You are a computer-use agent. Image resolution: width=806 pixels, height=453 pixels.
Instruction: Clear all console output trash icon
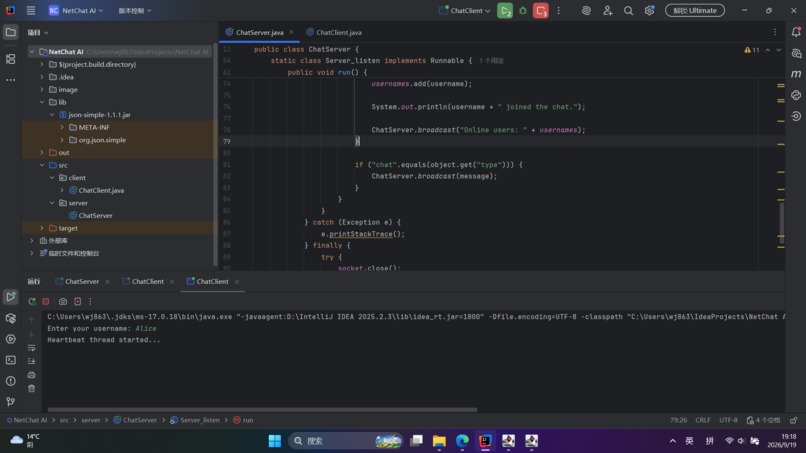click(31, 388)
